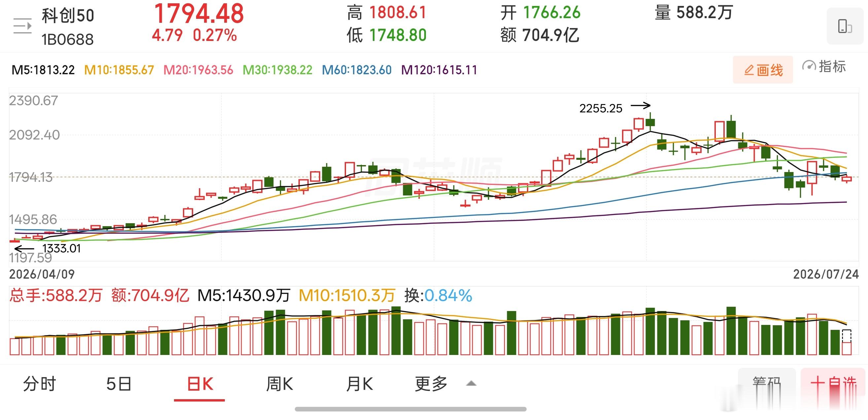Image resolution: width=868 pixels, height=420 pixels.
Task: Tap the M30:1938.22 label
Action: pyautogui.click(x=278, y=70)
